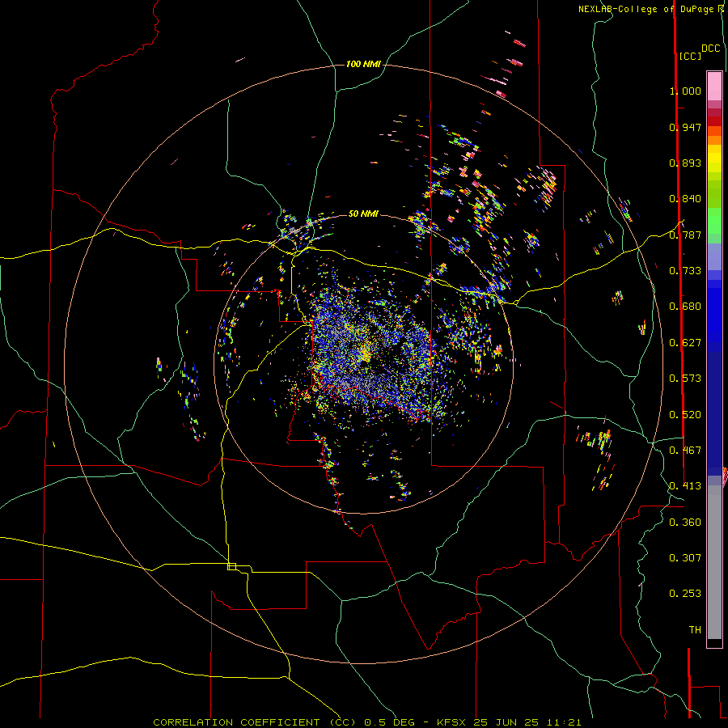Pick the red swatch in the color scale

point(714,121)
